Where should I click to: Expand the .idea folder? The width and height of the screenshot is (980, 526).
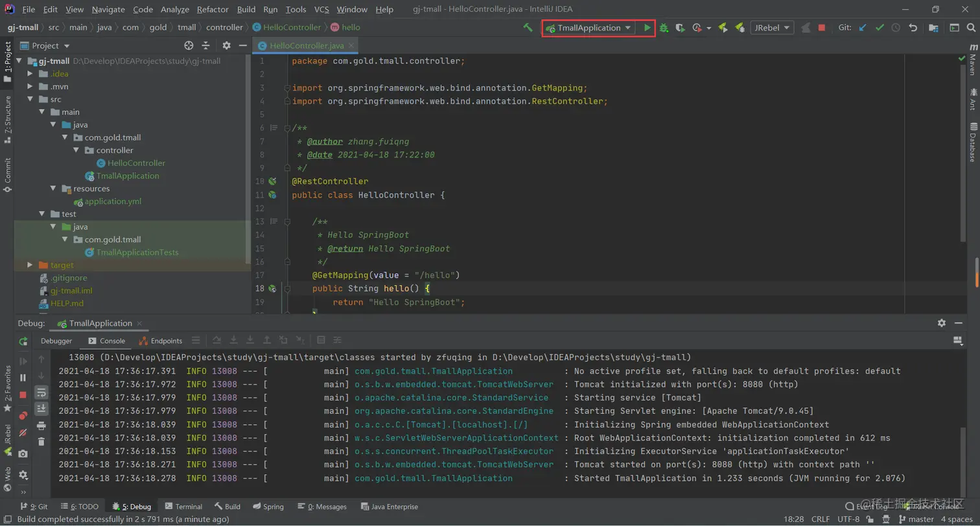coord(30,74)
